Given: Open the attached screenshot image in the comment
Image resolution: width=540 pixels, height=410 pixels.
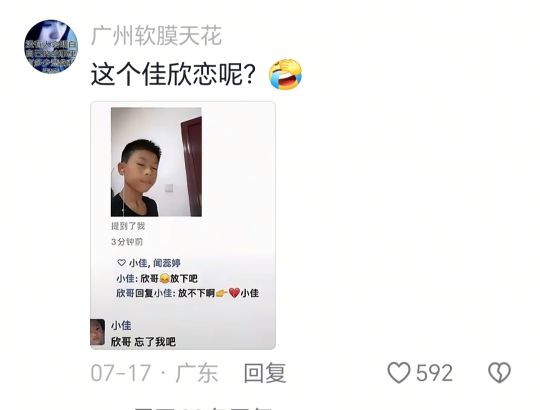Looking at the screenshot, I should [x=183, y=225].
